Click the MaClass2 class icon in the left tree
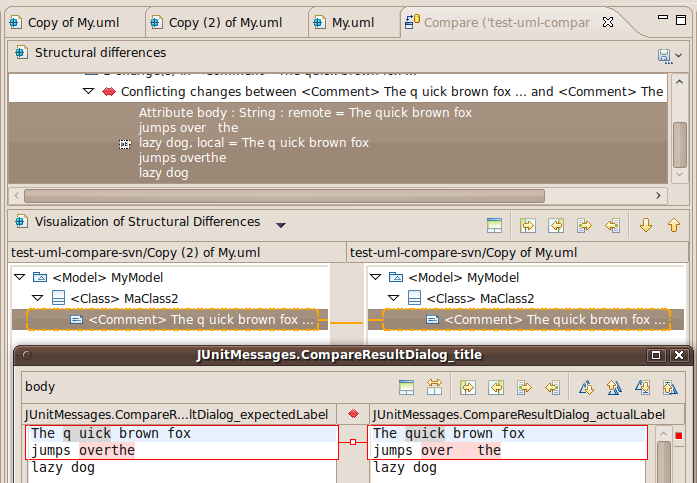 click(58, 298)
